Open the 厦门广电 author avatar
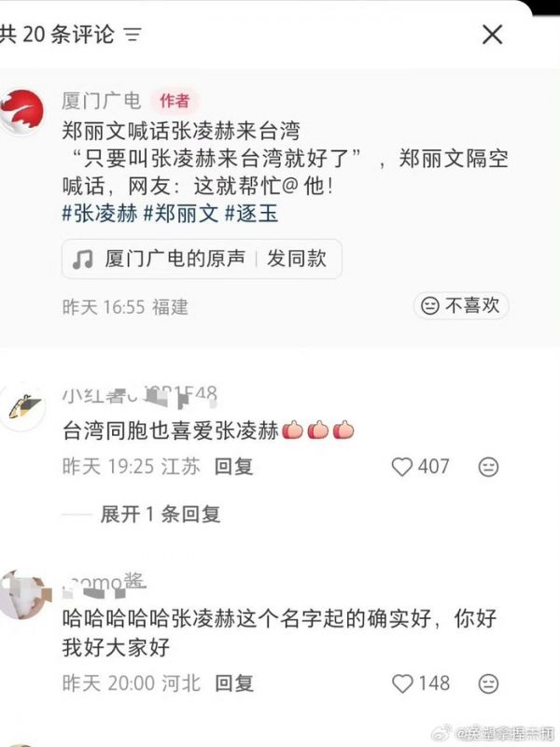This screenshot has height=747, width=560. (21, 112)
